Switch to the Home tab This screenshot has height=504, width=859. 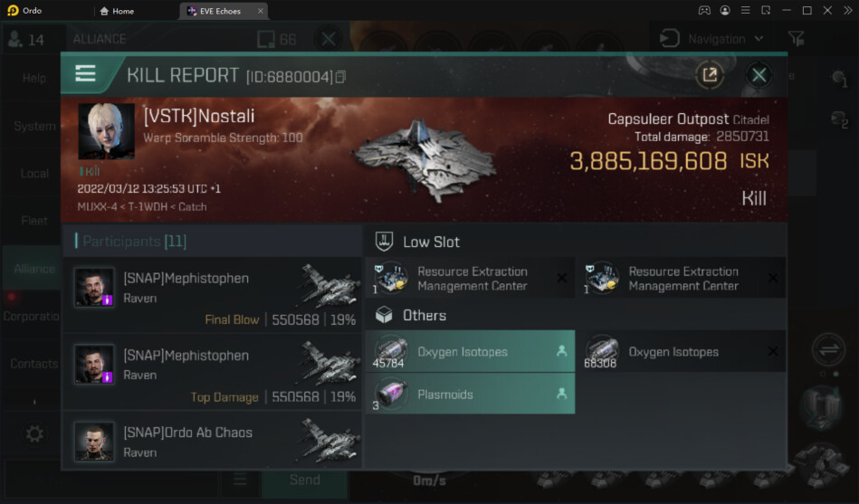(117, 11)
